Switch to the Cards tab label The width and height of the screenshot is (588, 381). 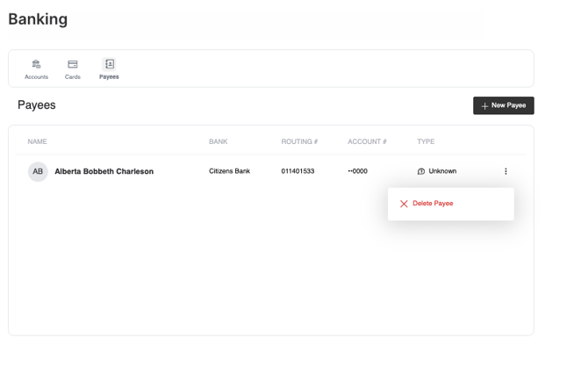(x=73, y=77)
